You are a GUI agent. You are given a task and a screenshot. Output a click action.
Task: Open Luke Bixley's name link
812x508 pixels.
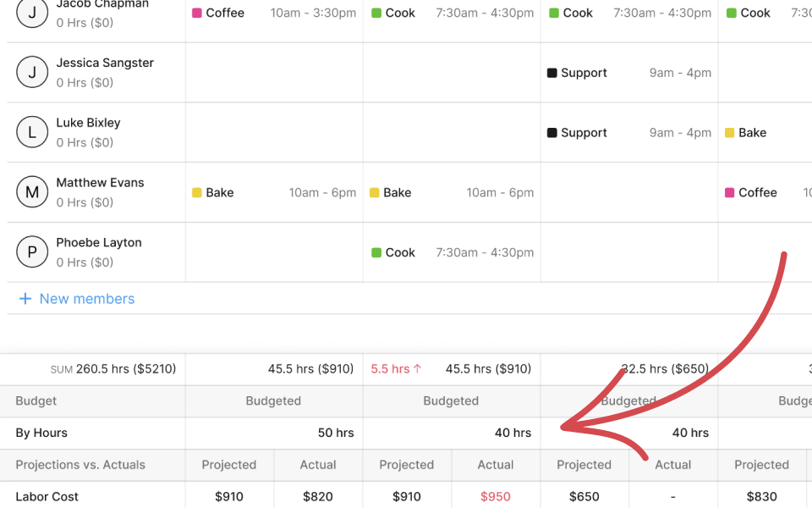pos(88,123)
